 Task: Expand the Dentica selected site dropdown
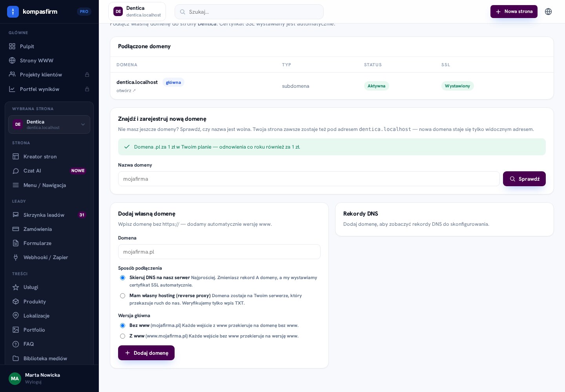point(49,125)
